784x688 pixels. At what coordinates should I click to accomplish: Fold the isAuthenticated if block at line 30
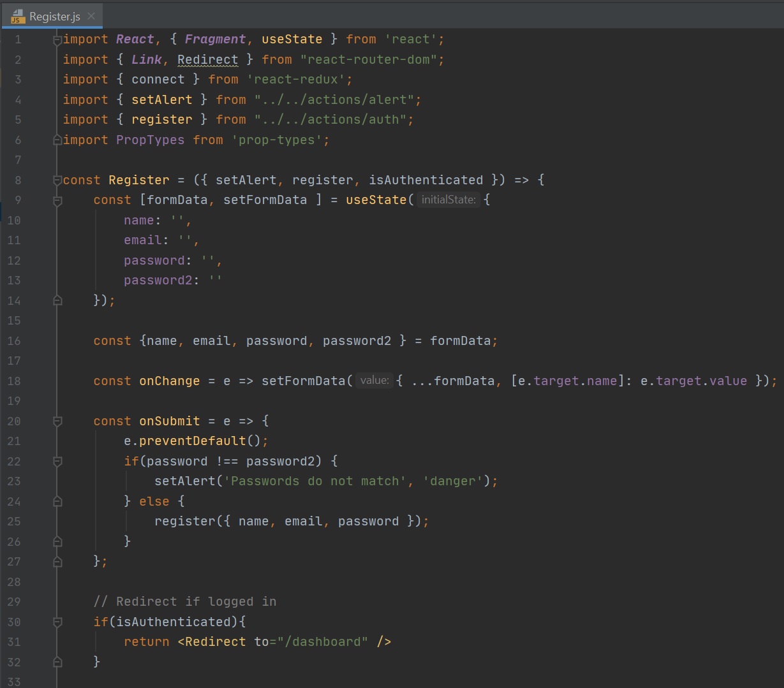[57, 622]
